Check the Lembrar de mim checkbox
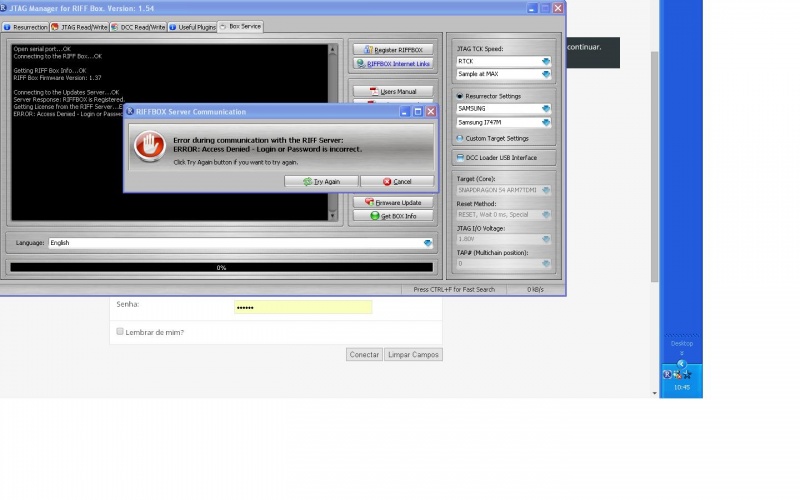The height and width of the screenshot is (500, 800). (x=120, y=332)
